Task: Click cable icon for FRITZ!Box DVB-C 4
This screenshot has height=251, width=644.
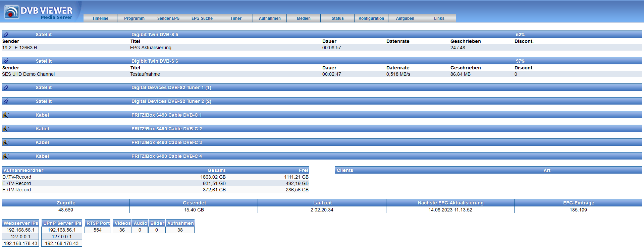Action: pos(6,156)
